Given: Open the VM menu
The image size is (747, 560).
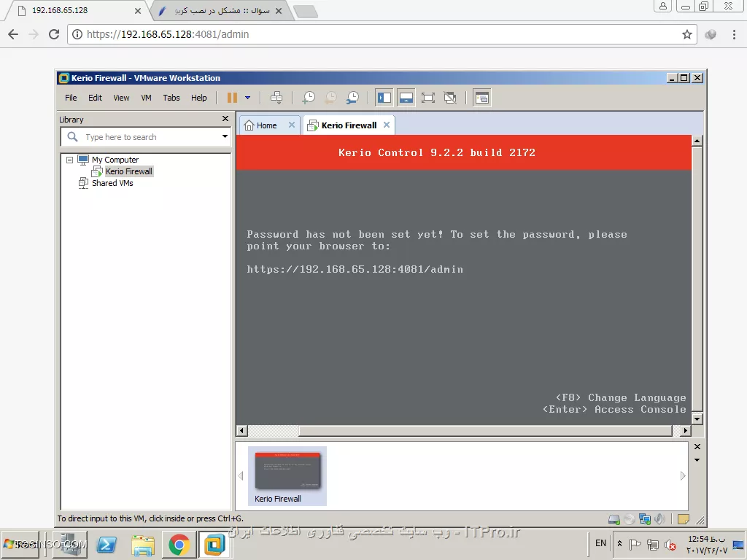Looking at the screenshot, I should pyautogui.click(x=146, y=98).
